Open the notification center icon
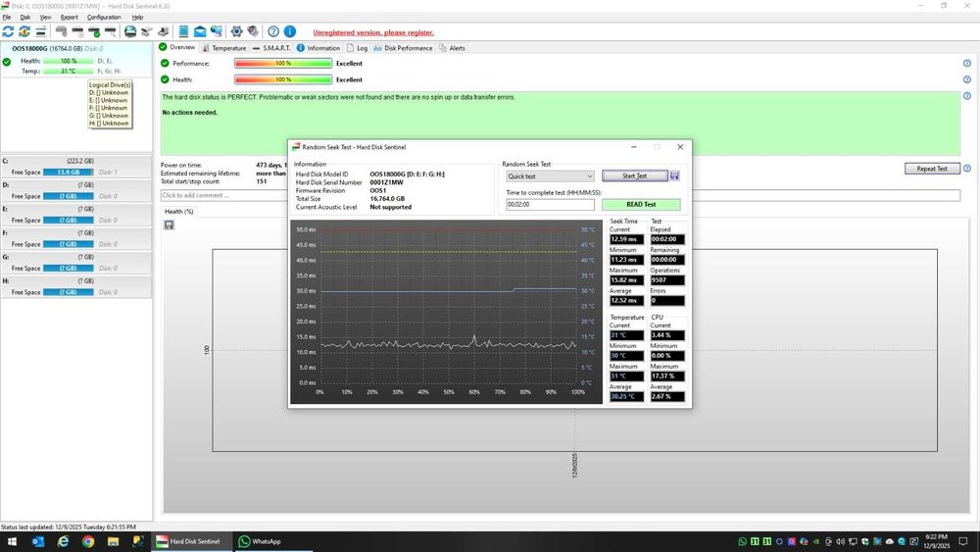980x552 pixels. click(963, 541)
